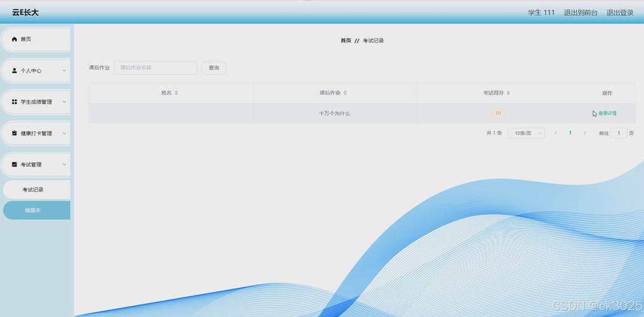Click the 查询 search button

click(214, 68)
